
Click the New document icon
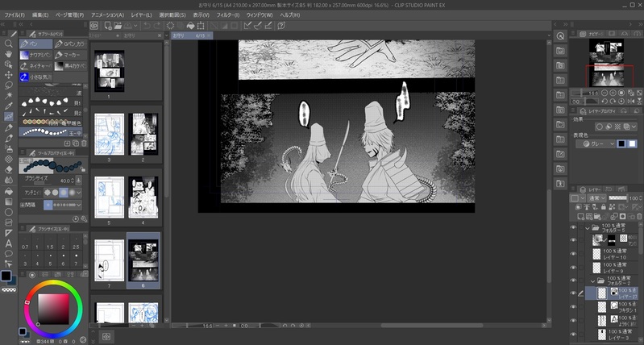point(108,26)
